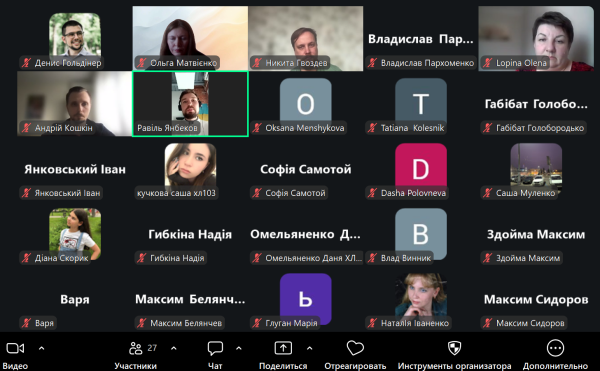Click the large name Гибкіна Надія
Viewport: 600px width, 371px height.
190,234
